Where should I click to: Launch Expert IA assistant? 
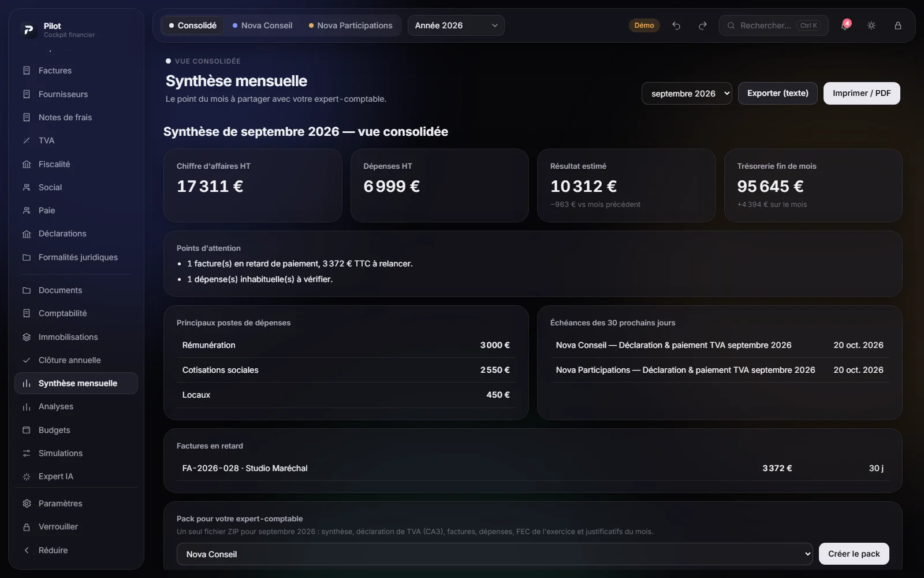[x=76, y=476]
